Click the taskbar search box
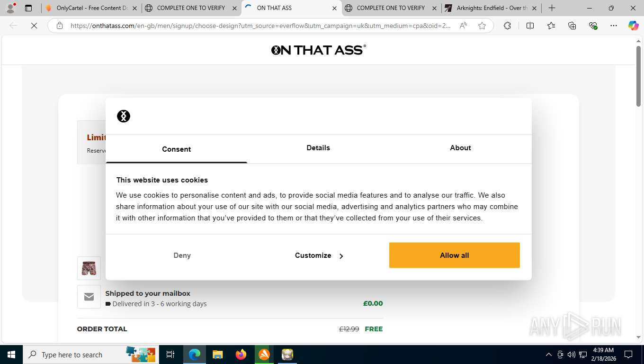The height and width of the screenshot is (364, 644). tap(90, 355)
